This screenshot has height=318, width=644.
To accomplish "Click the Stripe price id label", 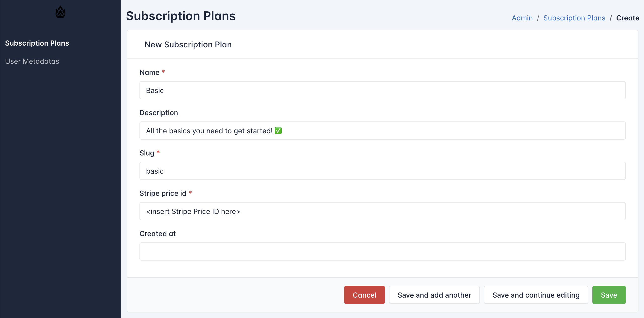I will tap(163, 193).
